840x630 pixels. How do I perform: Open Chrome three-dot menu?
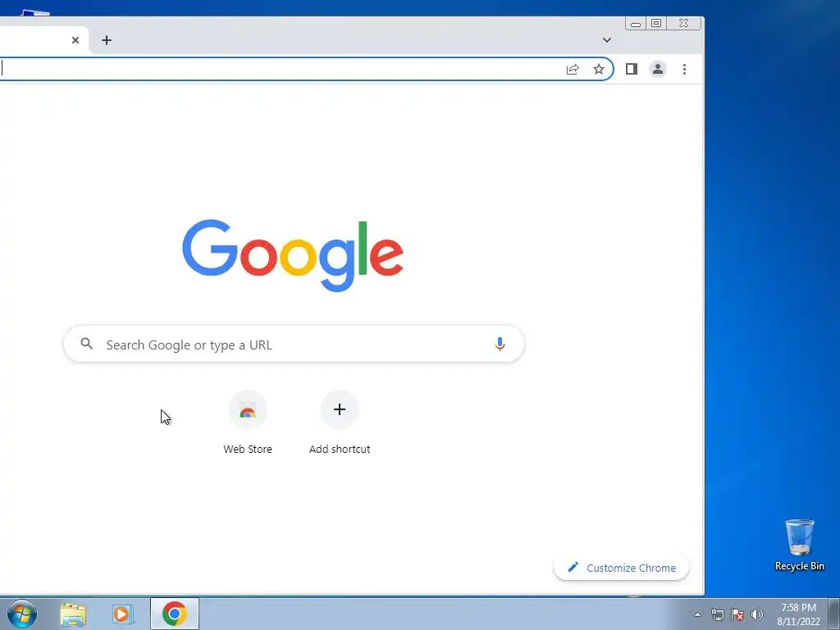coord(684,69)
